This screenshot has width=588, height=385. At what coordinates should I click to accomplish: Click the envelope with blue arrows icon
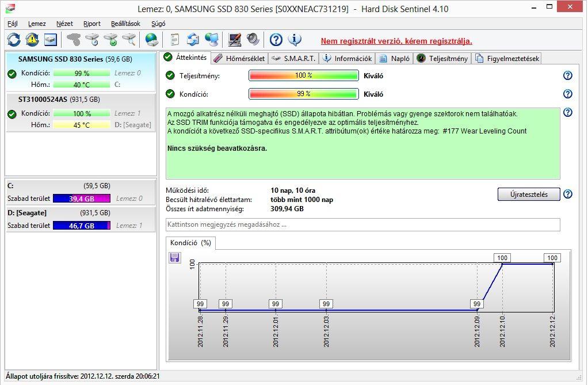click(193, 39)
